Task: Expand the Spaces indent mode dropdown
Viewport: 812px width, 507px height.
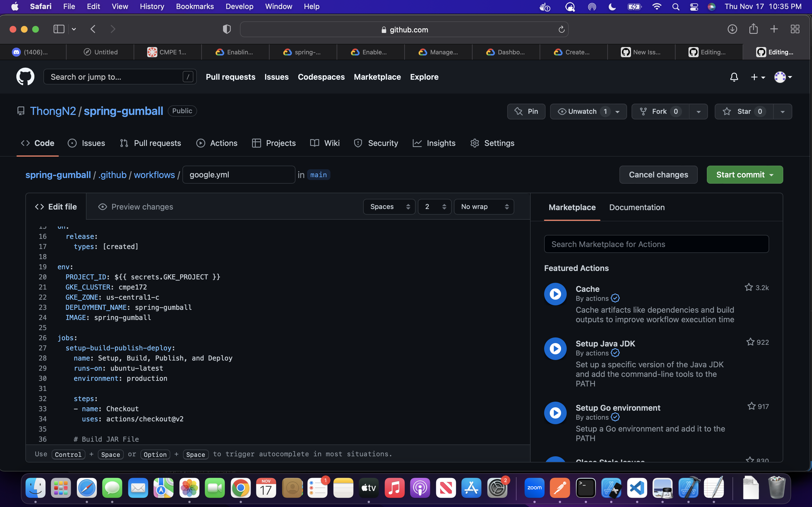Action: click(x=389, y=207)
